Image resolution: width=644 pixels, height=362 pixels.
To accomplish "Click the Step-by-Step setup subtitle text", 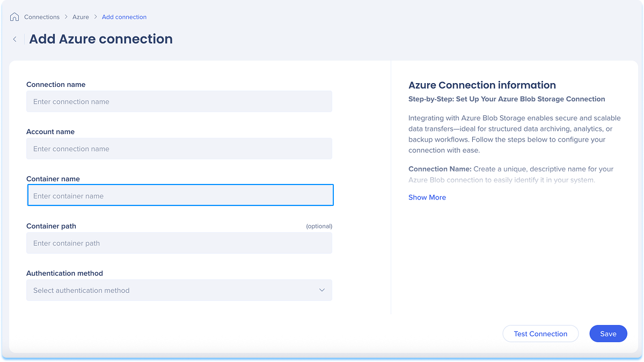I will [x=507, y=99].
